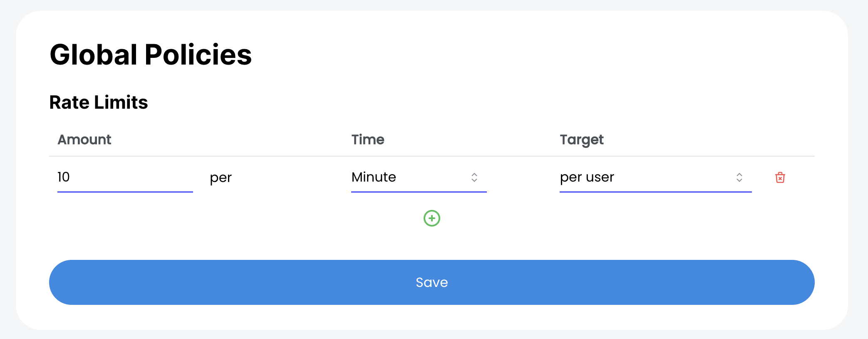Click the Minute text in the Time selector

coord(374,177)
